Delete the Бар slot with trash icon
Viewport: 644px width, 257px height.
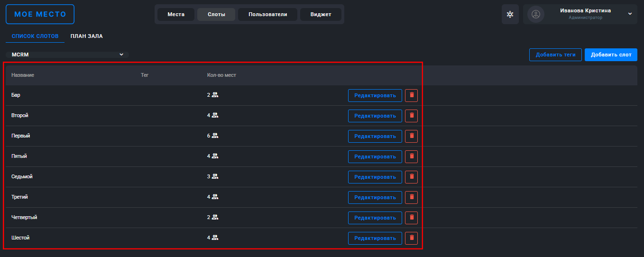412,95
